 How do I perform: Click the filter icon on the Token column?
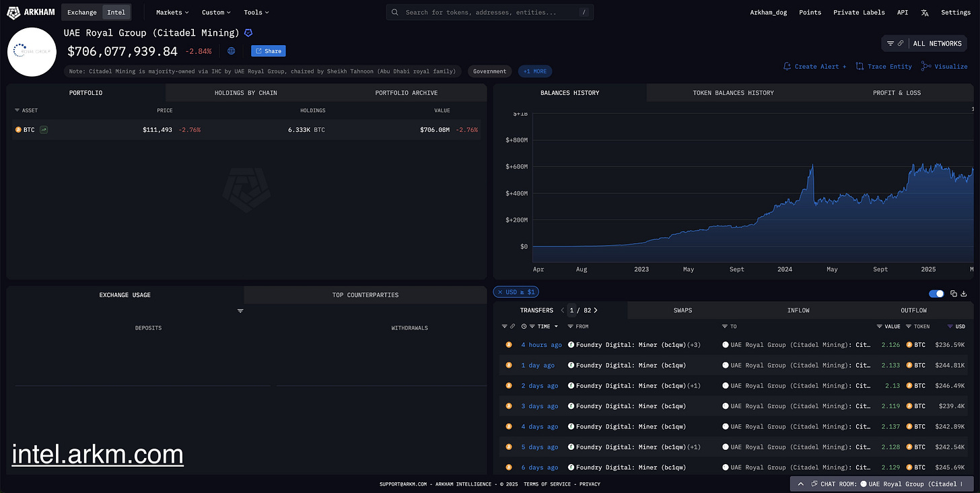pyautogui.click(x=909, y=326)
